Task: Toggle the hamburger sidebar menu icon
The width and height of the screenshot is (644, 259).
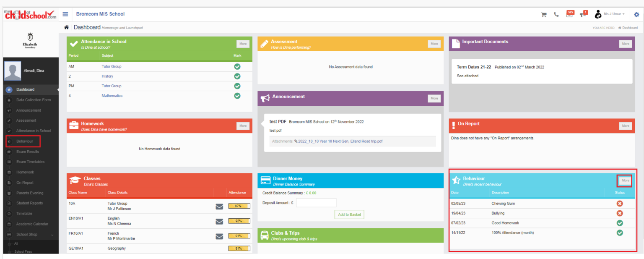Action: pyautogui.click(x=65, y=14)
